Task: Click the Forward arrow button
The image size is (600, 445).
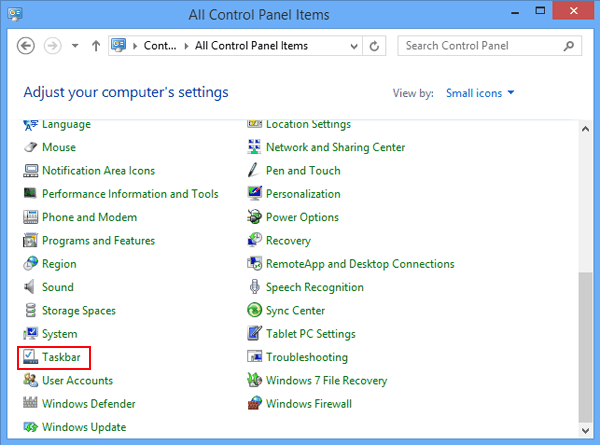Action: 53,46
